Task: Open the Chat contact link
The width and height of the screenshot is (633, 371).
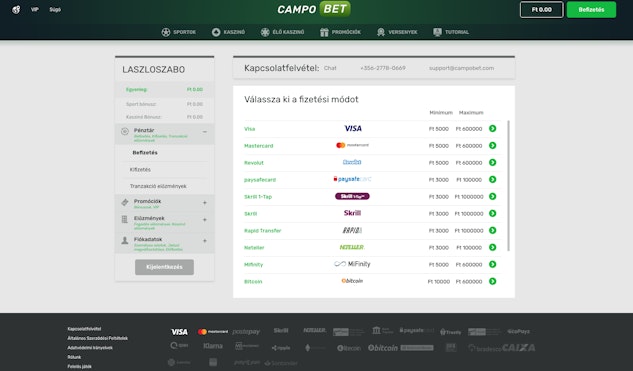Action: [330, 68]
